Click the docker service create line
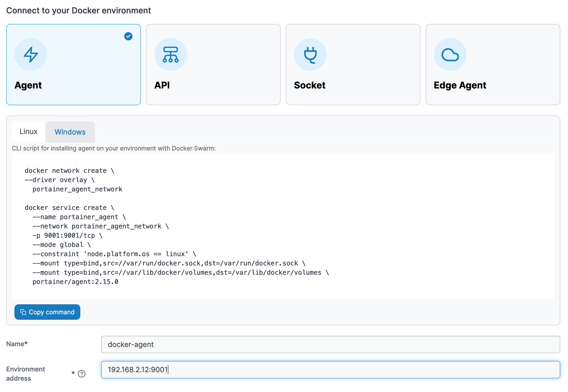568x392 pixels. pos(69,208)
